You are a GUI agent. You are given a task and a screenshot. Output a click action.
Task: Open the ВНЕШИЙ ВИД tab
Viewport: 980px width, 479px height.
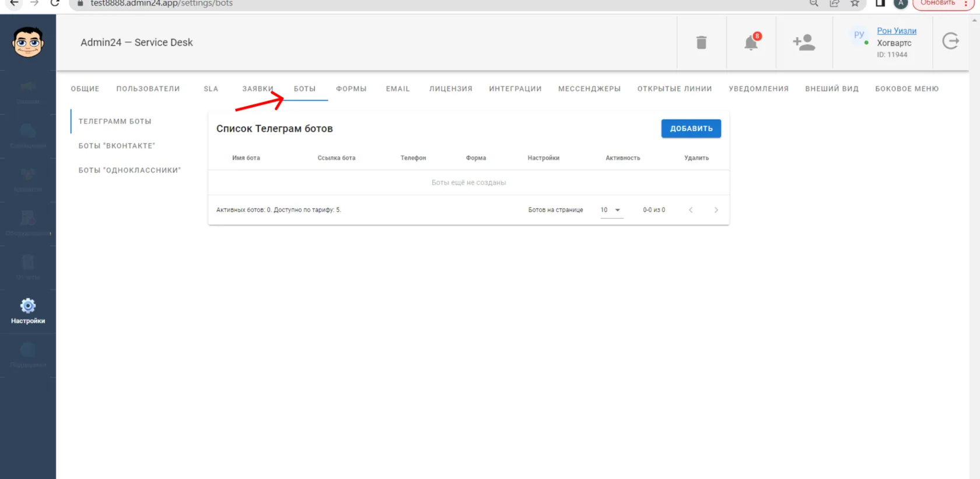[832, 89]
